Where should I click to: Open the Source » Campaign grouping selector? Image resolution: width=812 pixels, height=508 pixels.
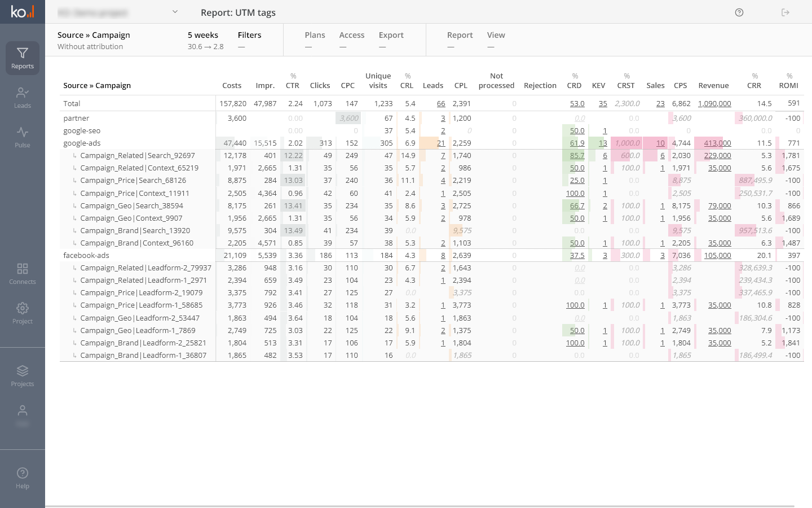pyautogui.click(x=94, y=40)
